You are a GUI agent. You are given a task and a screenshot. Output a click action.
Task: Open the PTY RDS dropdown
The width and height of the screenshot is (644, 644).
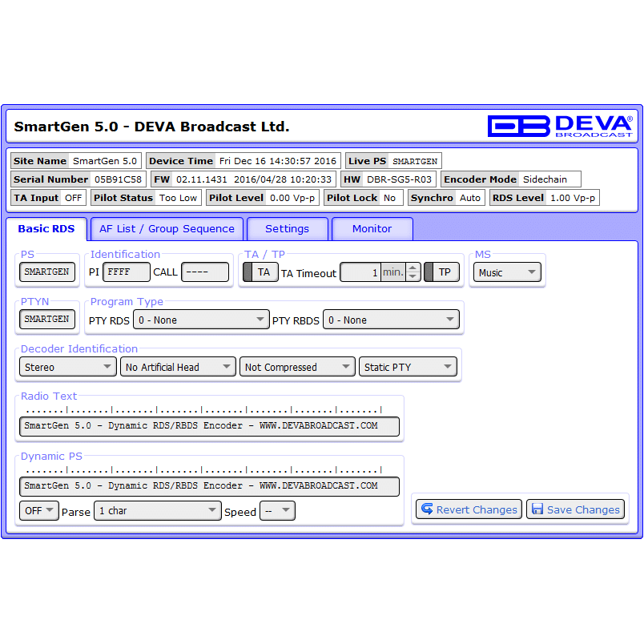[x=201, y=320]
